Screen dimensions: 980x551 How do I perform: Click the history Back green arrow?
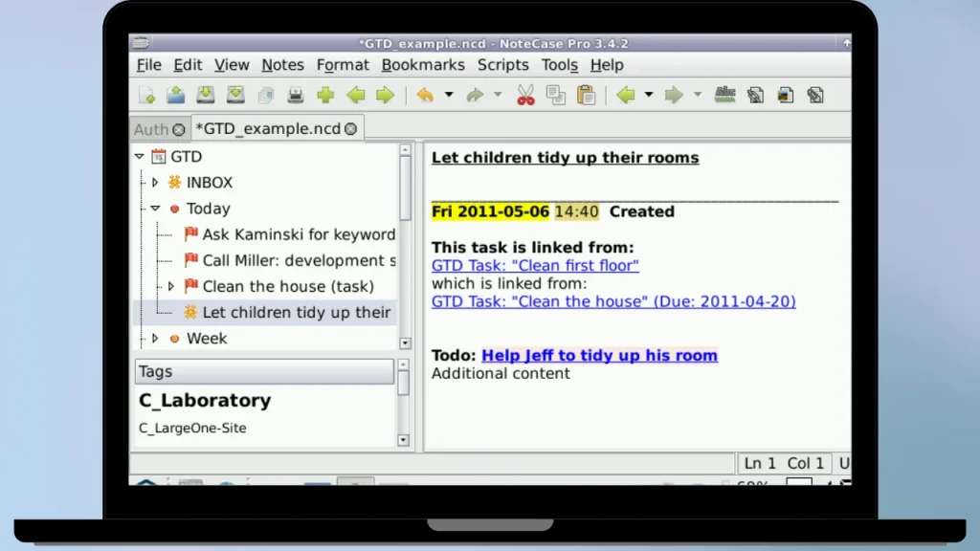tap(626, 95)
